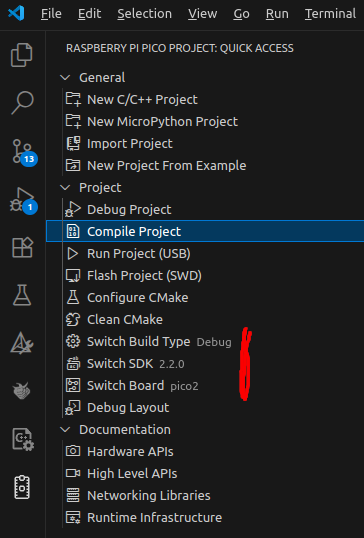The height and width of the screenshot is (538, 364).
Task: Open the Search view icon
Action: (x=22, y=103)
